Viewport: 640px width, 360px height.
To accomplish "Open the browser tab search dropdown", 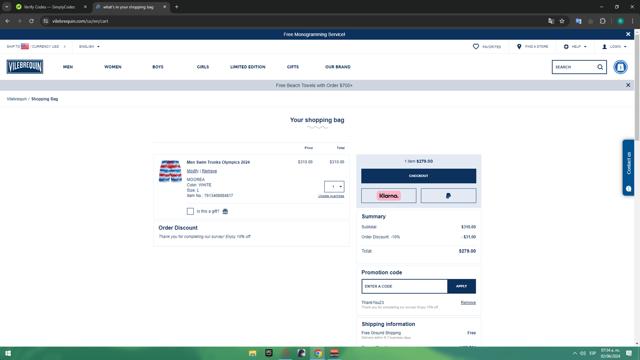I will tap(7, 7).
